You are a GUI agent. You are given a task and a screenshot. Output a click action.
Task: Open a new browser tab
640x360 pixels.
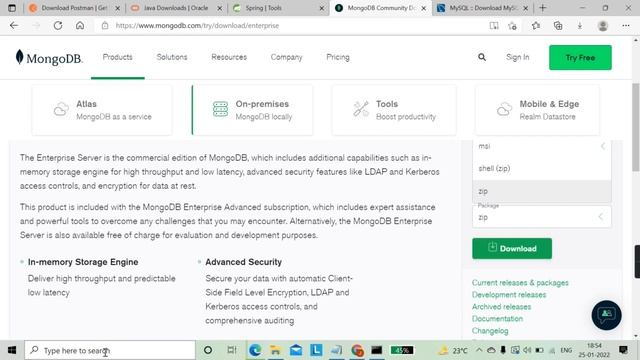(542, 8)
